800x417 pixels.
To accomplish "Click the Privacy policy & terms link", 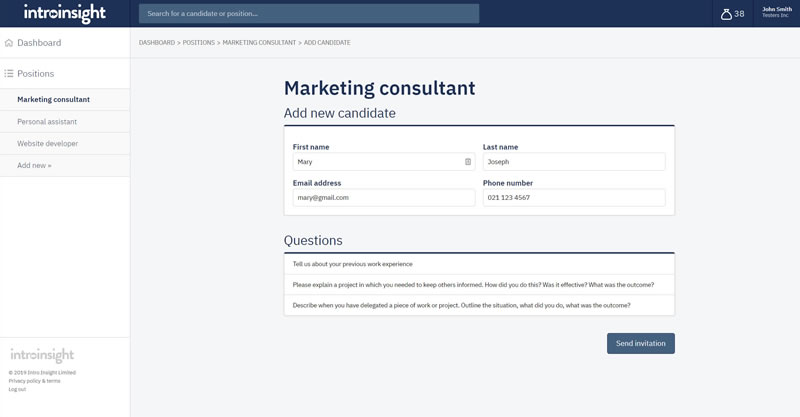I will coord(34,381).
